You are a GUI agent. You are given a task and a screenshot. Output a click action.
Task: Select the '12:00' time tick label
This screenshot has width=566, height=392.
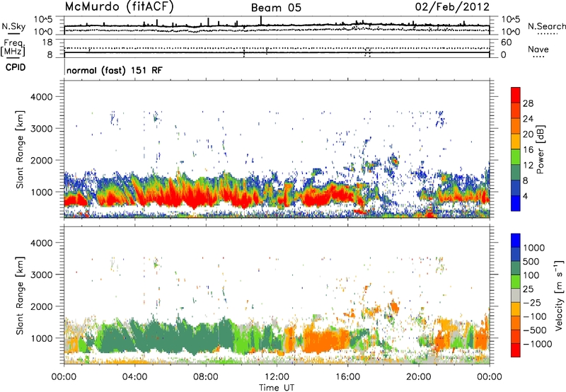277,377
